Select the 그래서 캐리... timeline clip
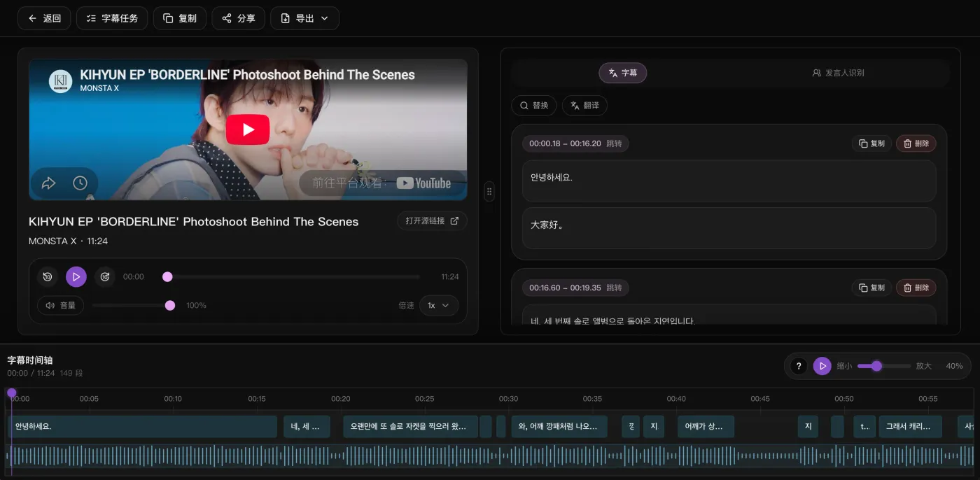This screenshot has height=480, width=980. click(x=910, y=427)
